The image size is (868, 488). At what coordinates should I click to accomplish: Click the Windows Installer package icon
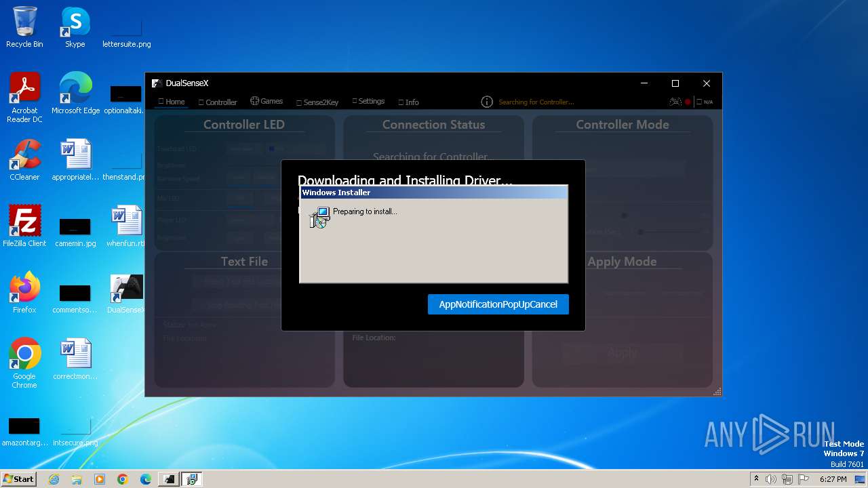click(319, 217)
